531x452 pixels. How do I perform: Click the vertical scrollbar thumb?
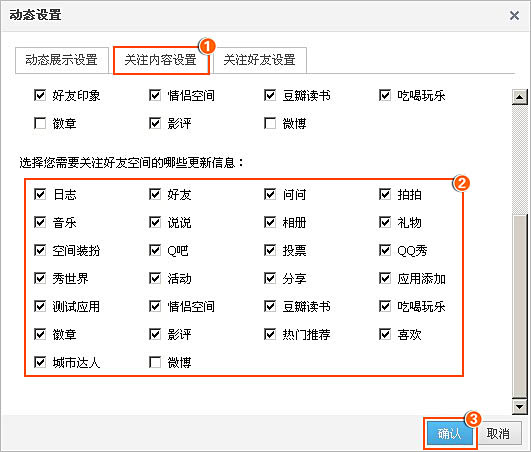(x=519, y=305)
